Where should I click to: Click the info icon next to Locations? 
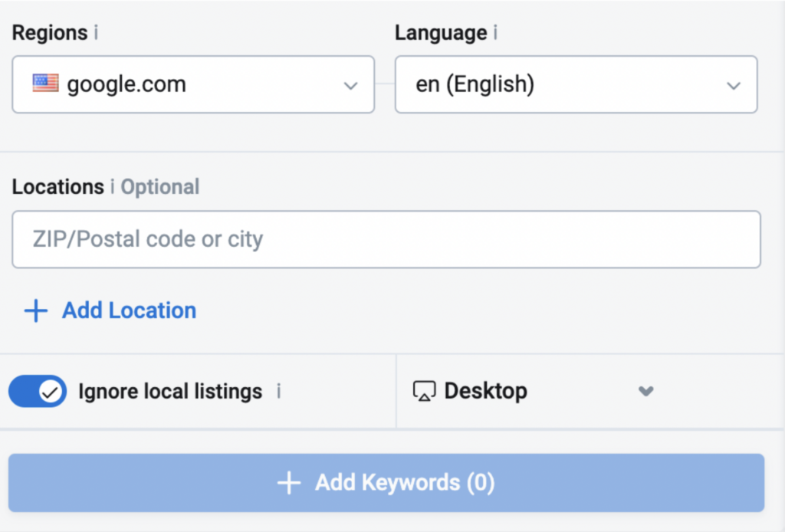coord(113,186)
